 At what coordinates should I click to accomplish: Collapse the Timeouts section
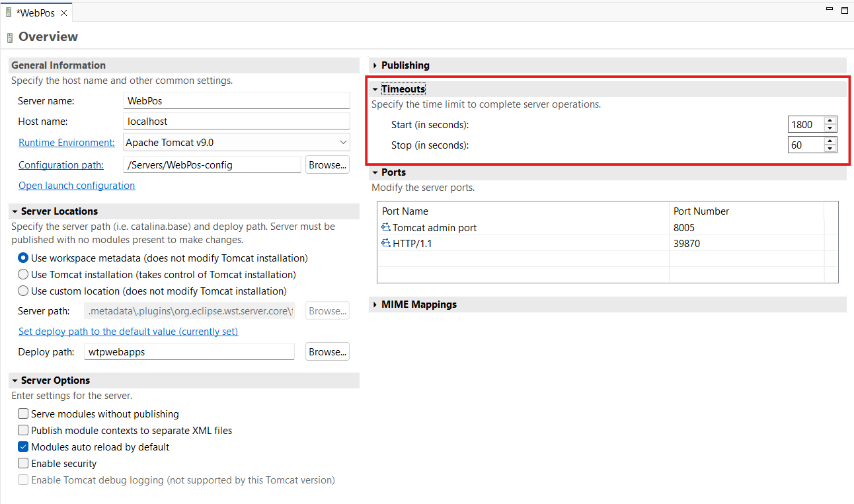pos(375,89)
